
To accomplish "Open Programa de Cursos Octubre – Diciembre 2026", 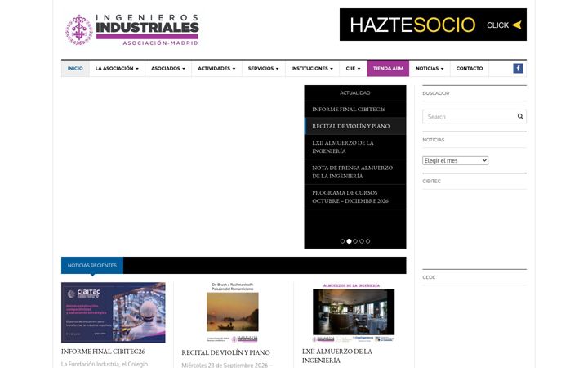I will pos(355,197).
